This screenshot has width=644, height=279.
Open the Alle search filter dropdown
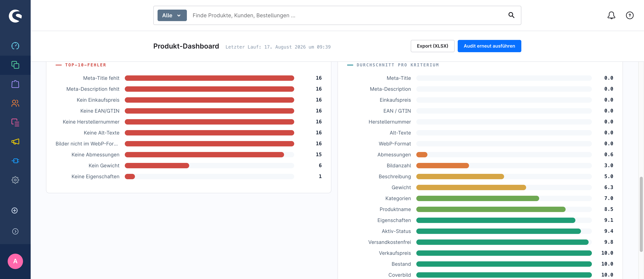point(172,15)
